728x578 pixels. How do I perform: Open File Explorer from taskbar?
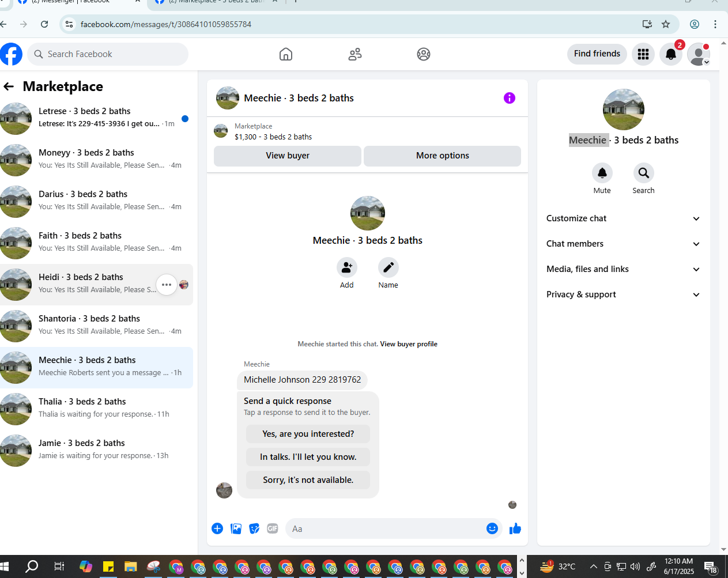tap(130, 566)
